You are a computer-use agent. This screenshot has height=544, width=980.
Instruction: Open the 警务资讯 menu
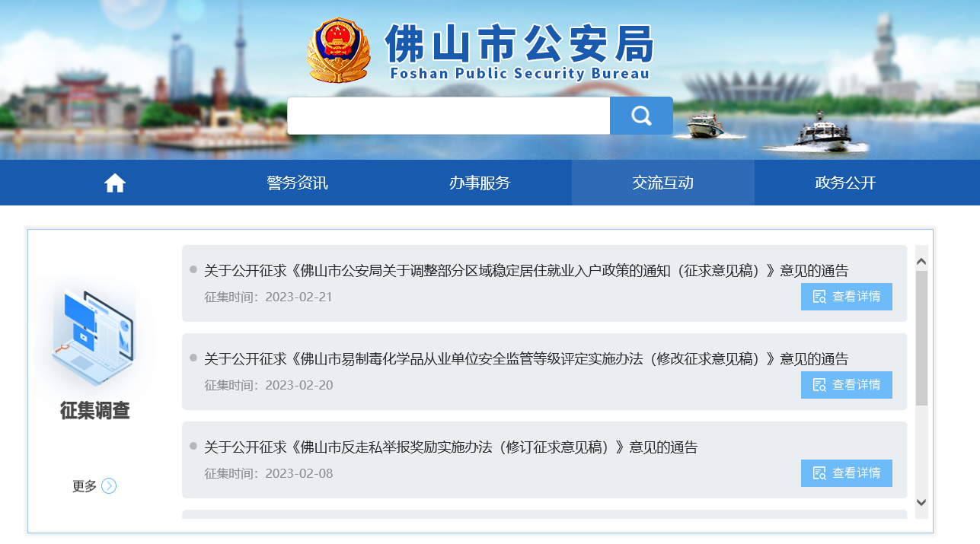tap(297, 183)
